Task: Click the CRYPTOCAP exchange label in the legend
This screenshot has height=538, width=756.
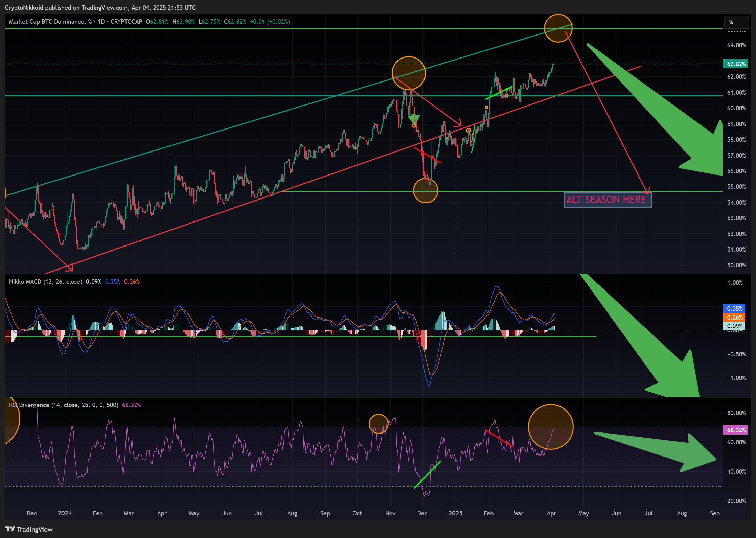Action: click(x=126, y=22)
